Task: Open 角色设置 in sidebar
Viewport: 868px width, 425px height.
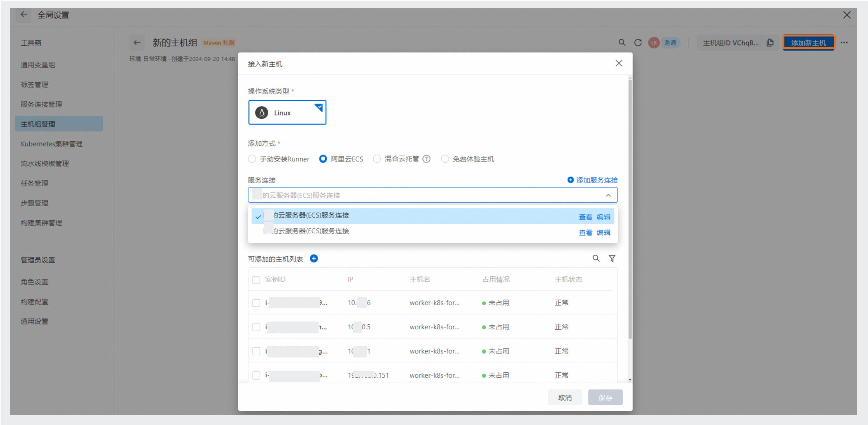Action: [x=34, y=282]
